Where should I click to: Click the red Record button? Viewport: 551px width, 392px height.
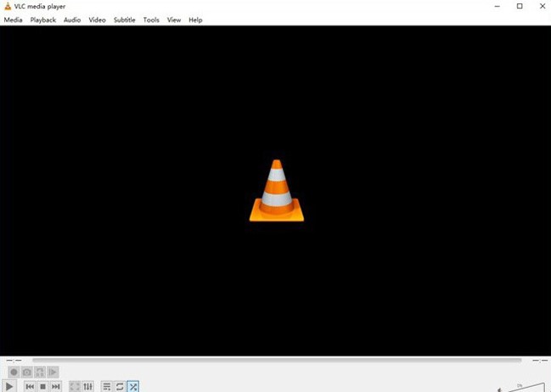[x=14, y=372]
